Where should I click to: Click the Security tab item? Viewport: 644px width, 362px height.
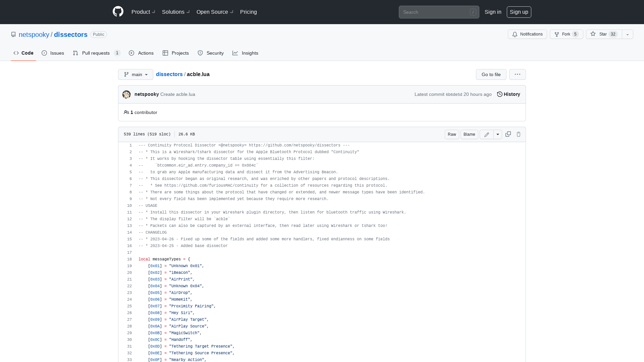211,53
